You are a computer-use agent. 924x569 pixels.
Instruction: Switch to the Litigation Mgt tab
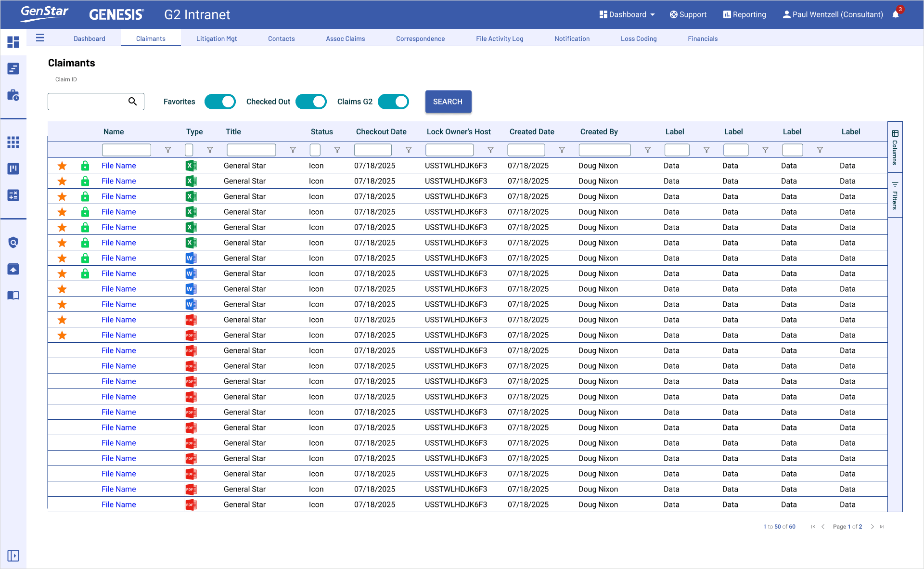pos(217,39)
